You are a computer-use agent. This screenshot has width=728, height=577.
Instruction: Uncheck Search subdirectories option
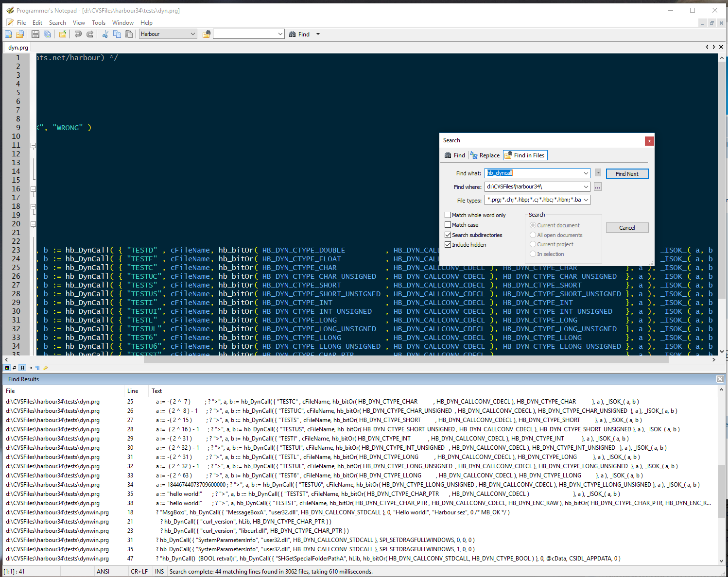(x=448, y=235)
